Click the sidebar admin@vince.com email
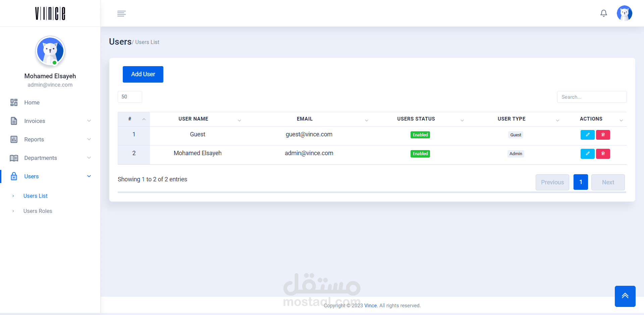This screenshot has width=644, height=315. pos(50,85)
